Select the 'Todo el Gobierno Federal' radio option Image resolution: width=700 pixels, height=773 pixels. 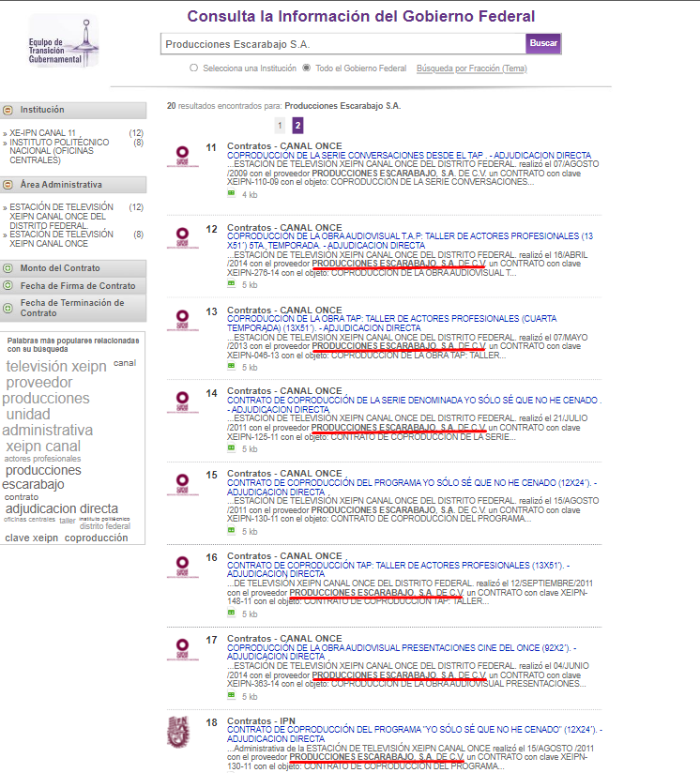click(307, 68)
